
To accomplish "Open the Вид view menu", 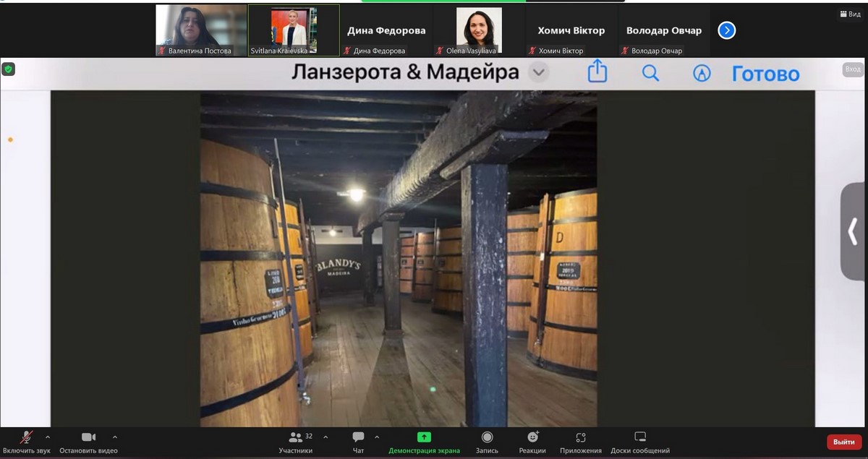I will 850,14.
